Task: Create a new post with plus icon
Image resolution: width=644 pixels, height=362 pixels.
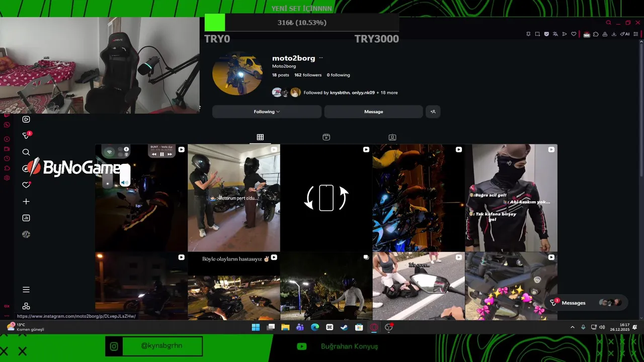Action: click(26, 202)
